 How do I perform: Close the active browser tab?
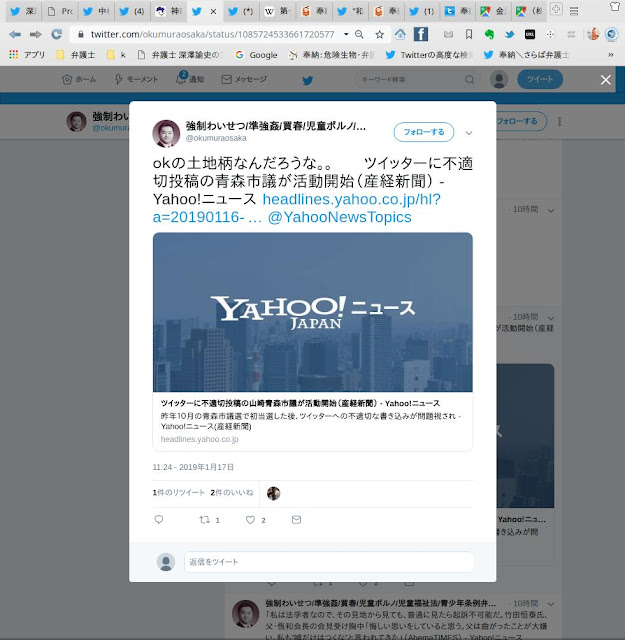(213, 12)
